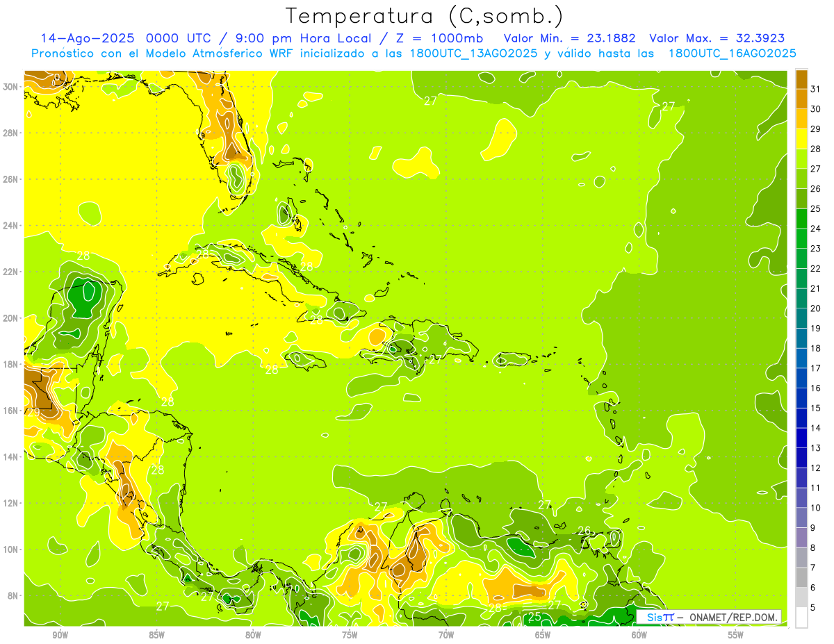Click the '65W' longitude axis label

543,635
